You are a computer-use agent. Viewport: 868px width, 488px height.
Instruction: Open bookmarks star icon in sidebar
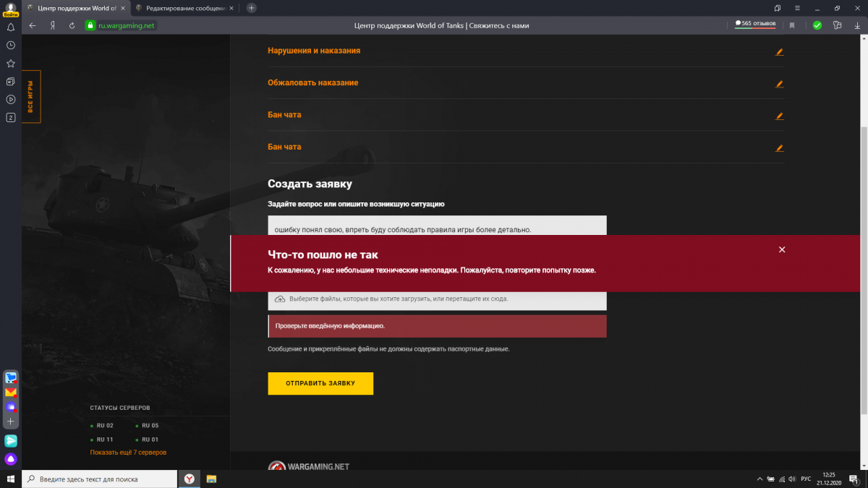pyautogui.click(x=11, y=63)
